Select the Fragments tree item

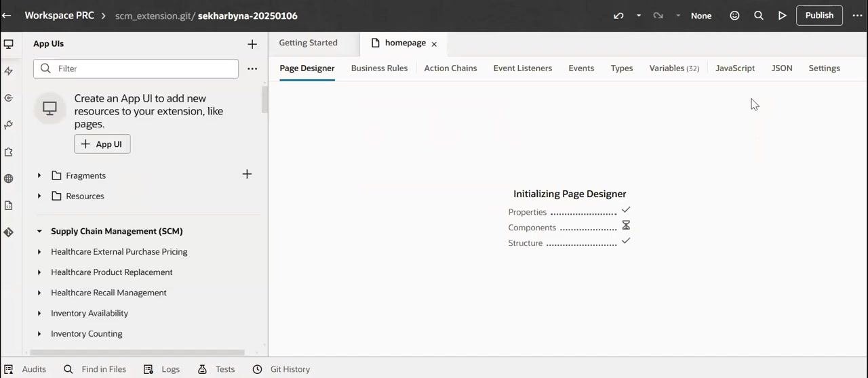coord(85,175)
